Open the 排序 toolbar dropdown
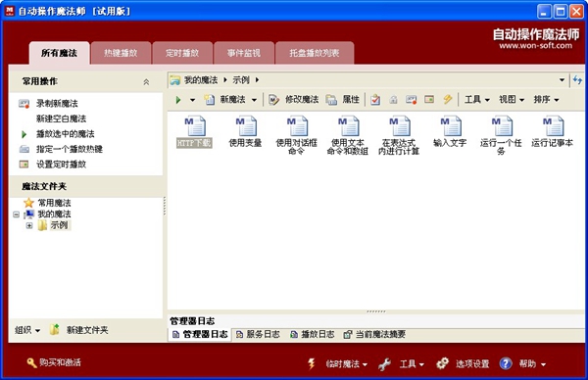This screenshot has width=588, height=380. 547,99
